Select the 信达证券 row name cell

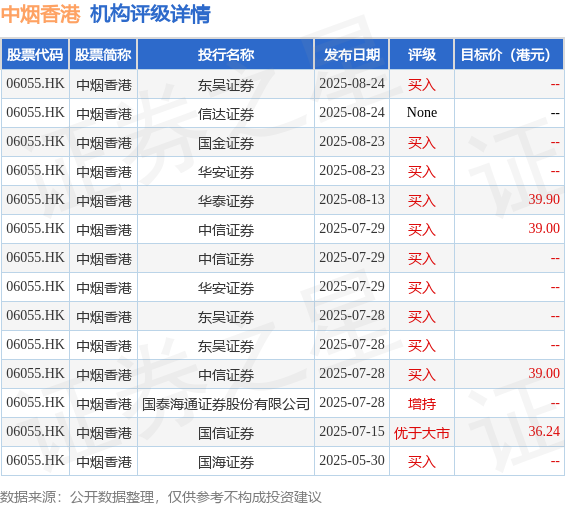point(226,114)
